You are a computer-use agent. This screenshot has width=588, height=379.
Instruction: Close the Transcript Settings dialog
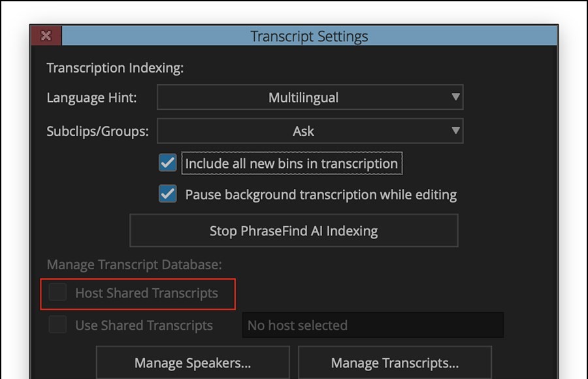click(x=46, y=36)
